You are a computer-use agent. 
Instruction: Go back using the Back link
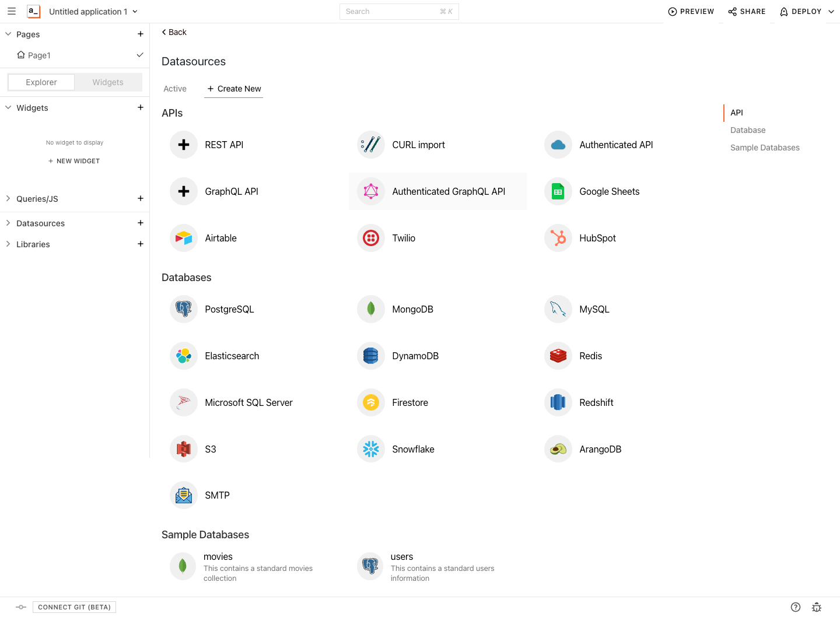pos(174,32)
